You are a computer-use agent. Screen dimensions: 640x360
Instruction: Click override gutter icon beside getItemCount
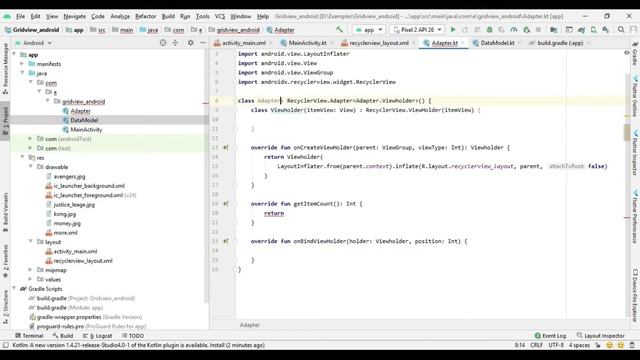click(x=226, y=204)
